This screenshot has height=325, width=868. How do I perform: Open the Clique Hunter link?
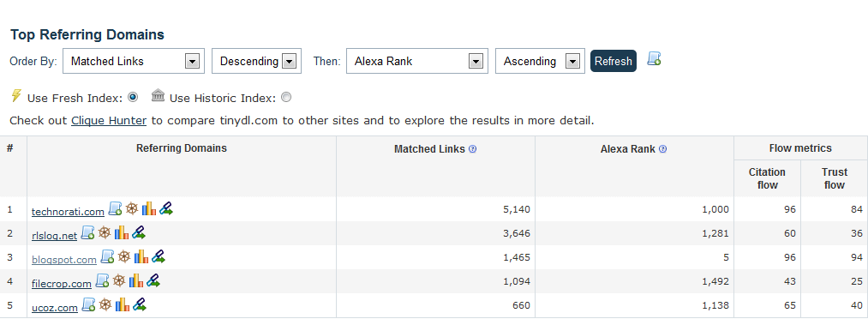(109, 120)
